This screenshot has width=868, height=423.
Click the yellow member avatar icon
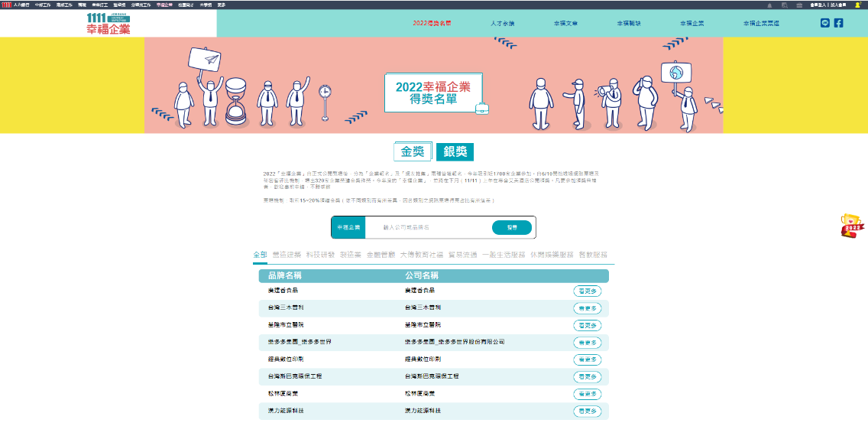coord(858,5)
